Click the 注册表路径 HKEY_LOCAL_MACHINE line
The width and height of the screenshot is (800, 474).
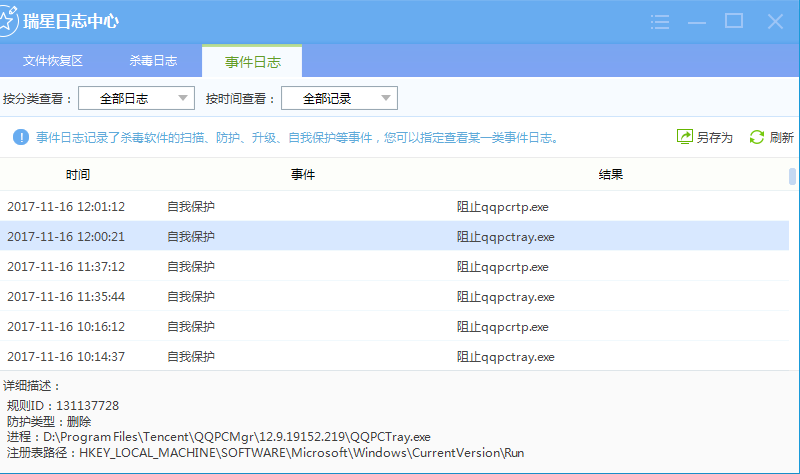coord(265,453)
